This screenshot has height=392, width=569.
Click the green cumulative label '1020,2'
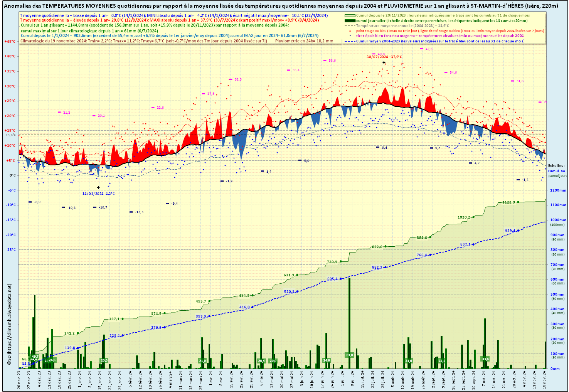(x=464, y=217)
